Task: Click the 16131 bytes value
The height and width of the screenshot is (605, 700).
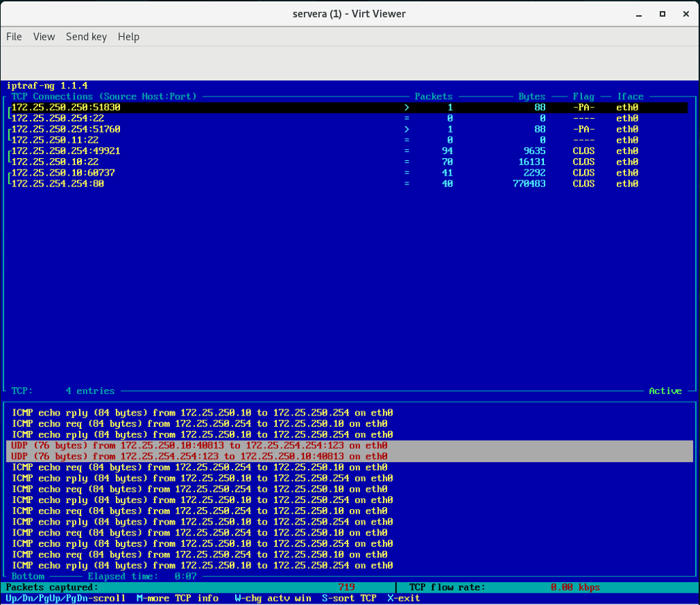Action: pyautogui.click(x=531, y=162)
